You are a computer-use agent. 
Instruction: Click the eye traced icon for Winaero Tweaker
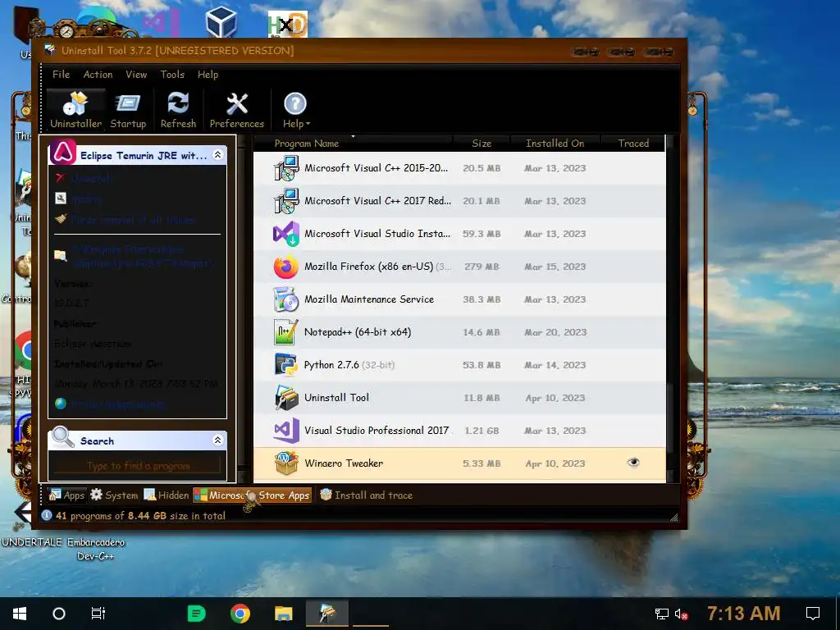pyautogui.click(x=633, y=463)
